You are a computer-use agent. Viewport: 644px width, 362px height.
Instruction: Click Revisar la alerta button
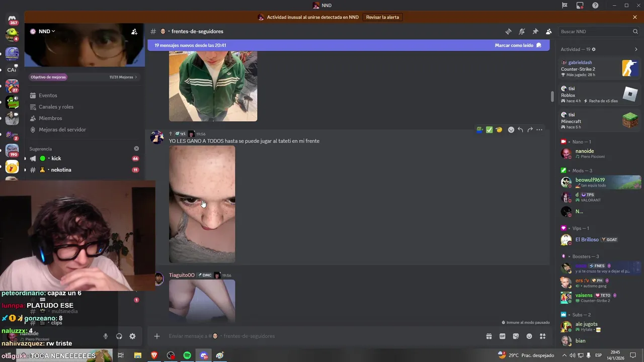click(x=382, y=17)
